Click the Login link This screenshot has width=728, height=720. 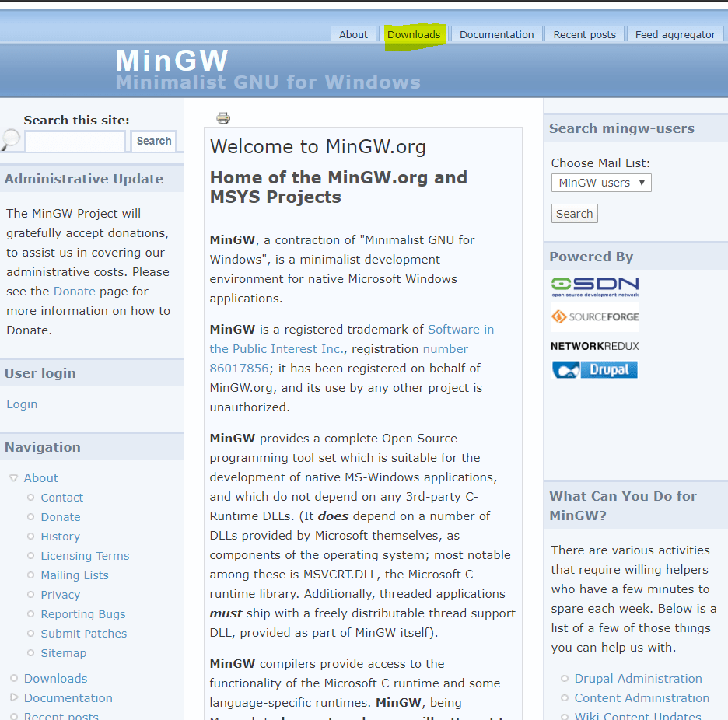click(x=22, y=404)
